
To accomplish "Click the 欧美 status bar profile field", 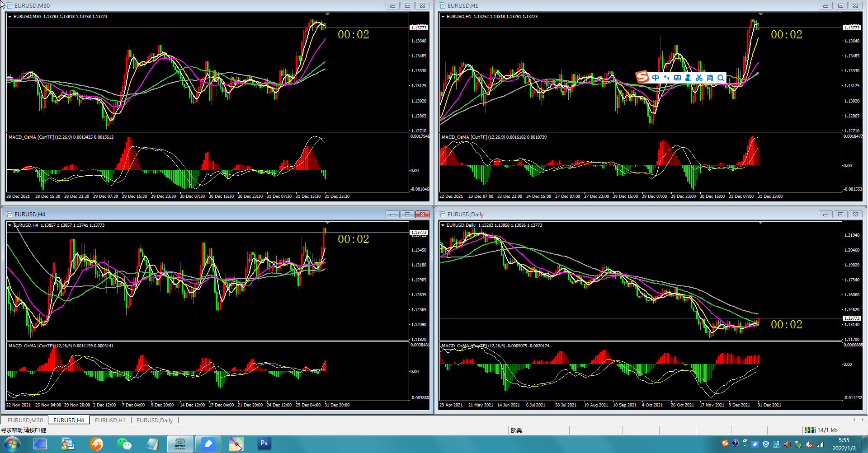I will 516,430.
